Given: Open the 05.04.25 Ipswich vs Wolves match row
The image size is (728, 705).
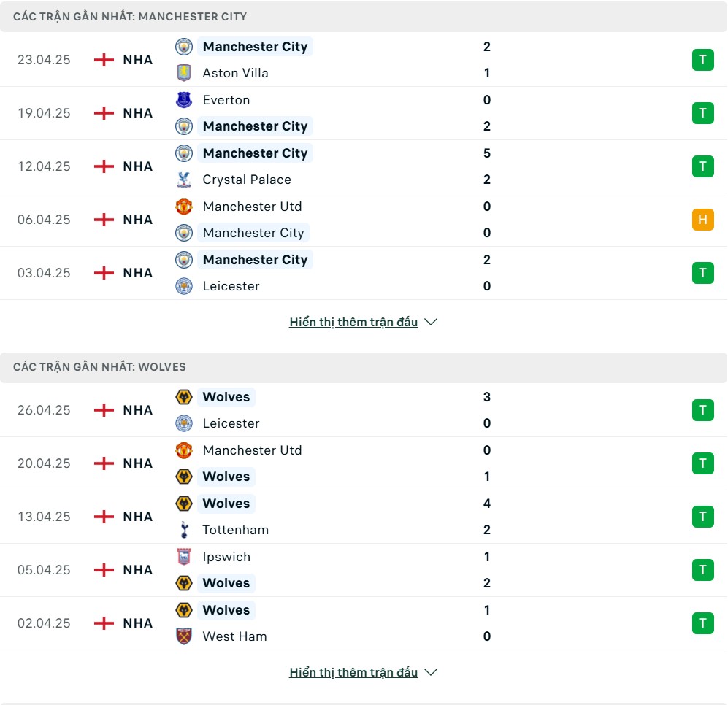Looking at the screenshot, I should coord(364,570).
